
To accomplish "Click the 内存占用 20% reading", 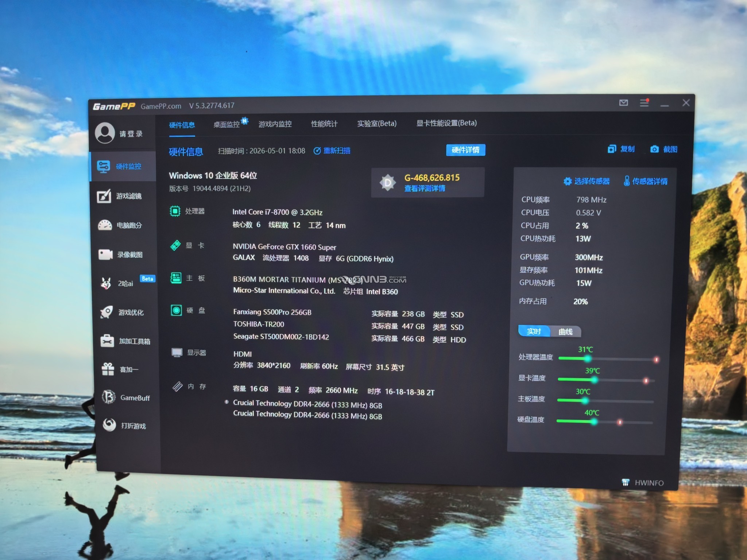I will 553,301.
